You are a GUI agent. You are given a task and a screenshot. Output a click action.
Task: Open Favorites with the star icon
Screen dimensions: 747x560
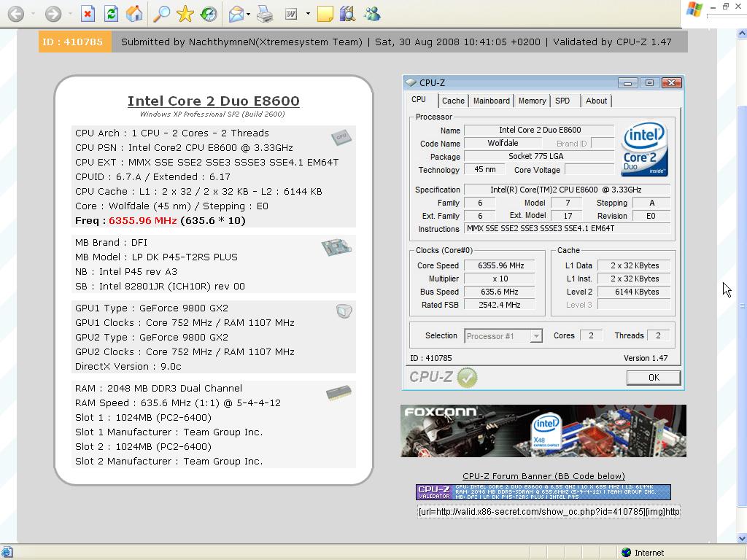click(x=185, y=14)
